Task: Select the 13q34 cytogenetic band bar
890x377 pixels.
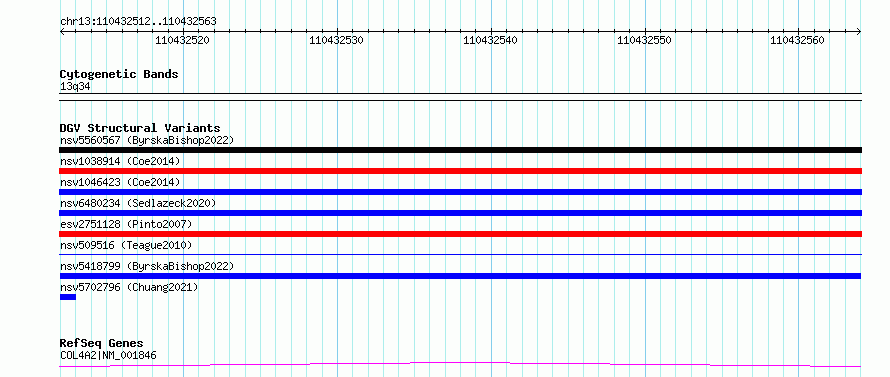Action: [460, 97]
